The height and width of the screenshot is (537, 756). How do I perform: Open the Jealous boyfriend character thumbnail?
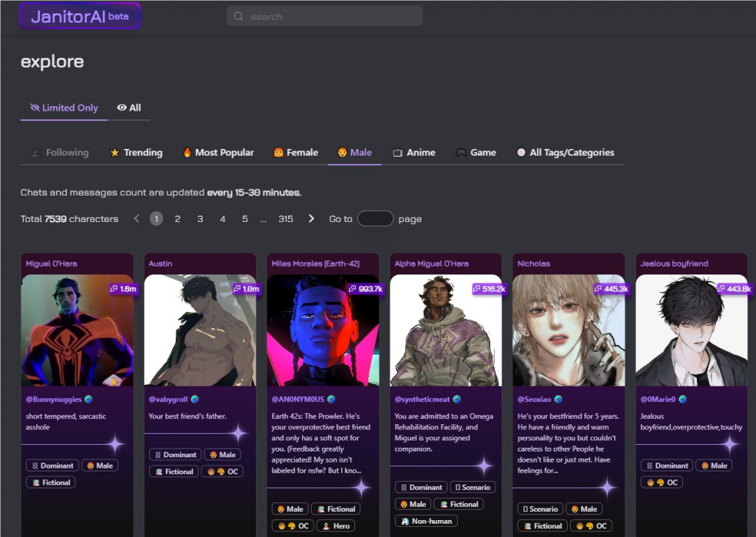[691, 330]
